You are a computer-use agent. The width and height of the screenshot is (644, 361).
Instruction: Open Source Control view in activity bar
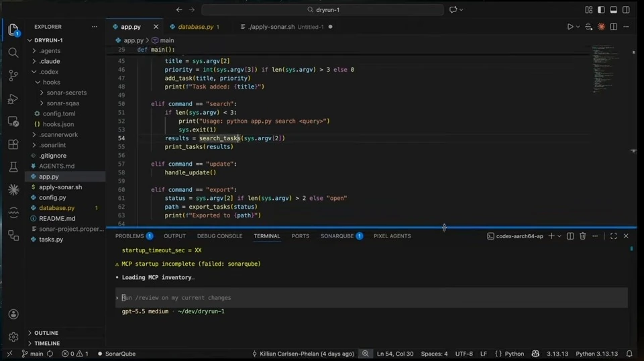[13, 76]
